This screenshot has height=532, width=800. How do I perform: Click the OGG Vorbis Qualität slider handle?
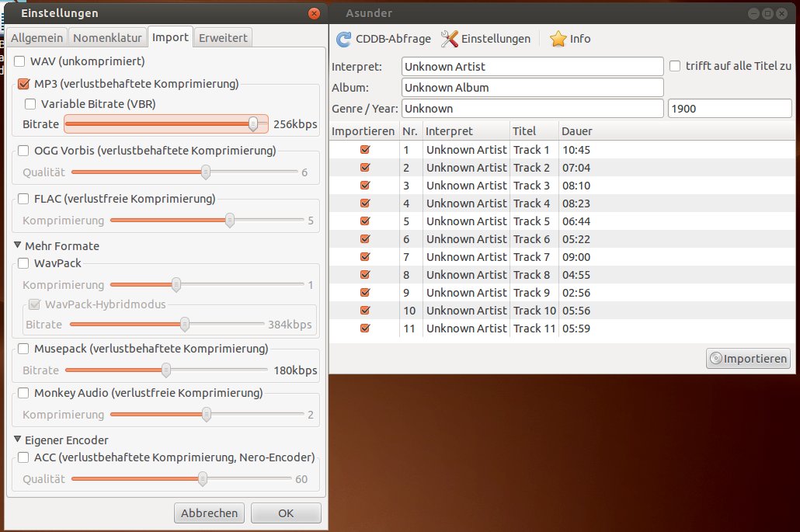(x=206, y=172)
